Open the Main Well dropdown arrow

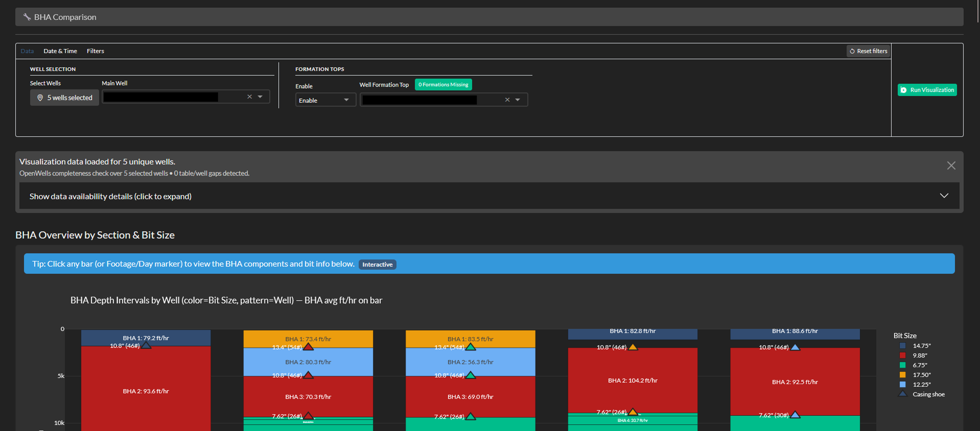pos(260,97)
